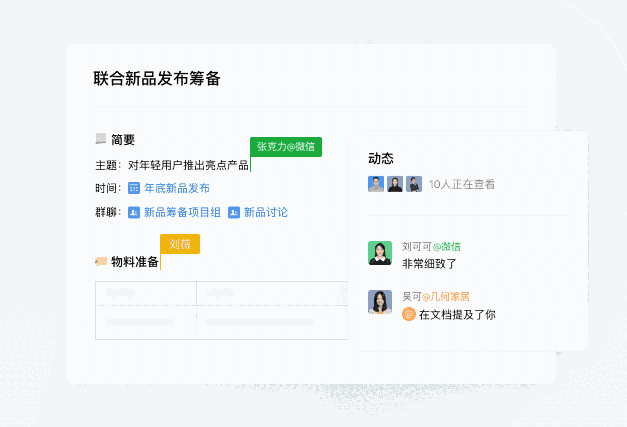Click the comment 非常细致了

(x=429, y=263)
